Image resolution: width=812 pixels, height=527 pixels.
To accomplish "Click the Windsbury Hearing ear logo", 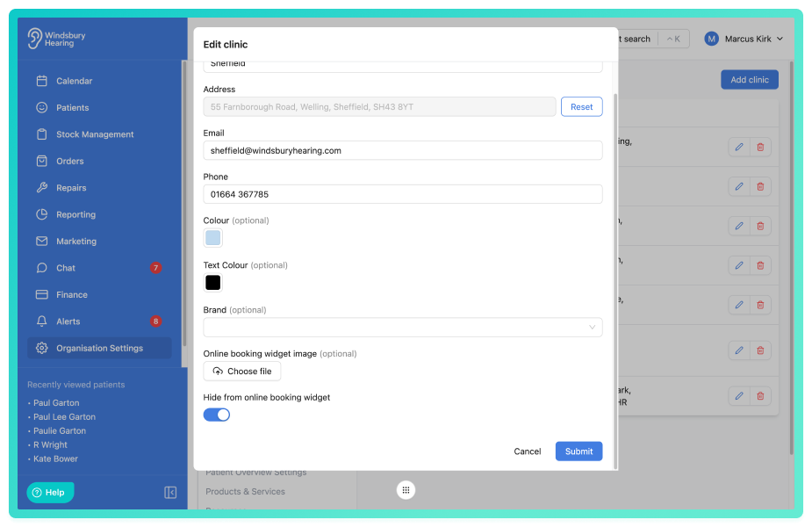I will [35, 39].
